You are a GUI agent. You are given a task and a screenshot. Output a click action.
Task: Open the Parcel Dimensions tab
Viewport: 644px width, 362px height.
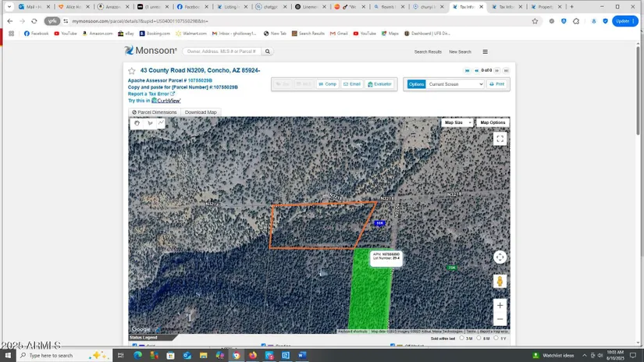tap(155, 112)
